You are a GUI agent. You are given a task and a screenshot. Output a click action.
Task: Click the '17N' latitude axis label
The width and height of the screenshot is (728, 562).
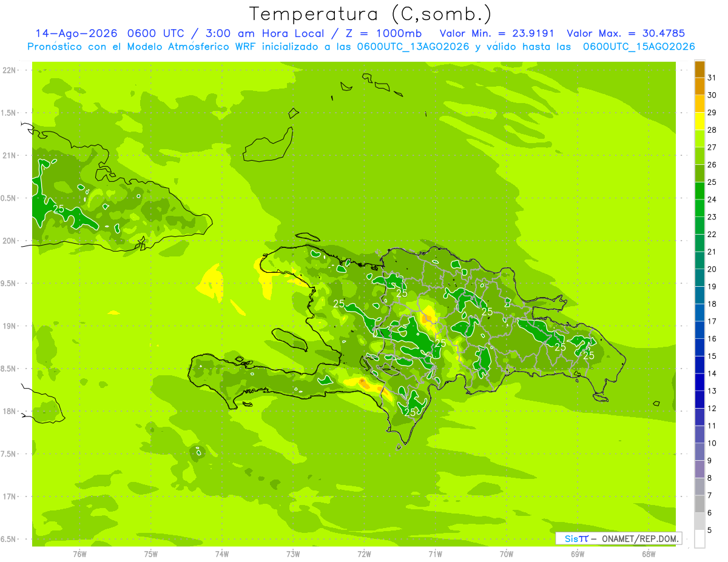10,497
